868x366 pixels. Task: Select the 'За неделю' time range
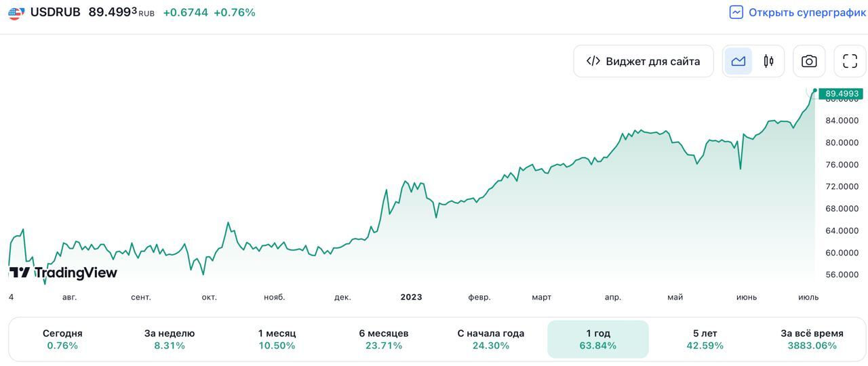pyautogui.click(x=170, y=339)
